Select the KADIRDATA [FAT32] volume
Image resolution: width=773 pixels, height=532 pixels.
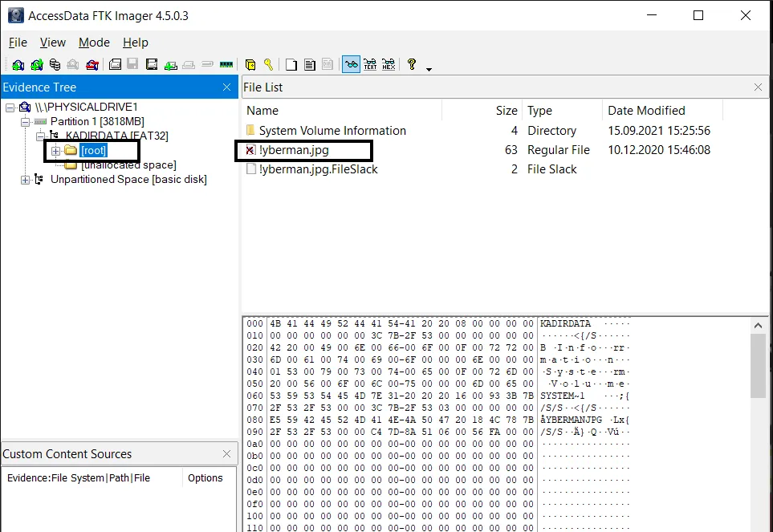[x=117, y=136]
